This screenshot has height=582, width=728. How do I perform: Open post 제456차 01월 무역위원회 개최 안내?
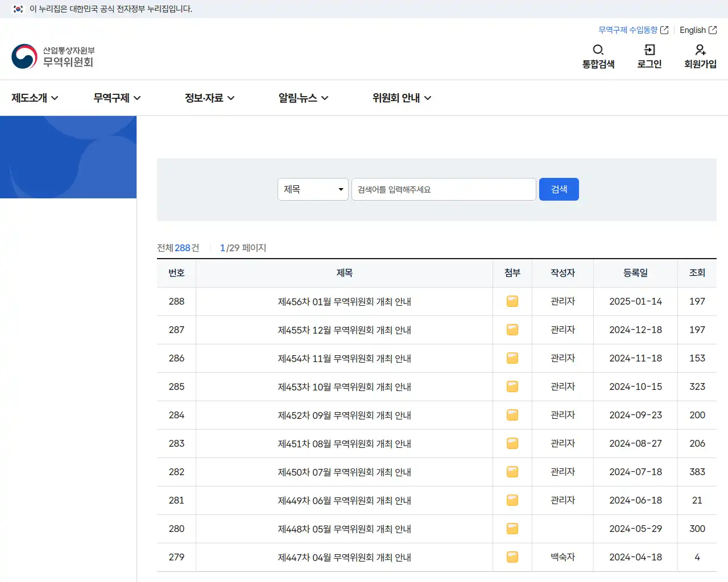click(x=345, y=301)
